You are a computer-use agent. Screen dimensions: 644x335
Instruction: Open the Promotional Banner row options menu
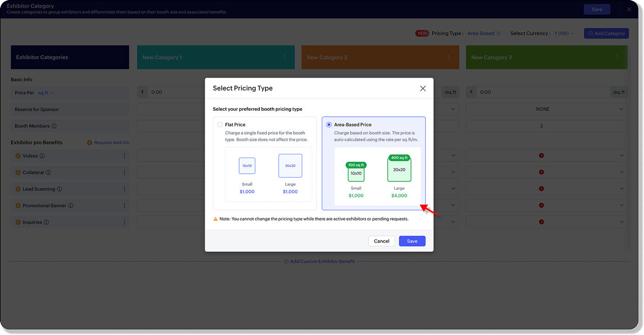point(124,205)
